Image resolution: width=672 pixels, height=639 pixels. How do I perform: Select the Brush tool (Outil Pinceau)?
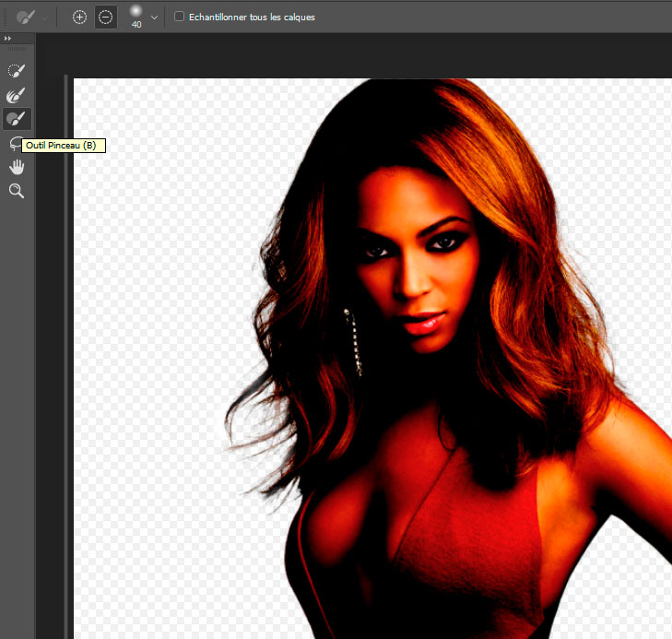pos(16,119)
